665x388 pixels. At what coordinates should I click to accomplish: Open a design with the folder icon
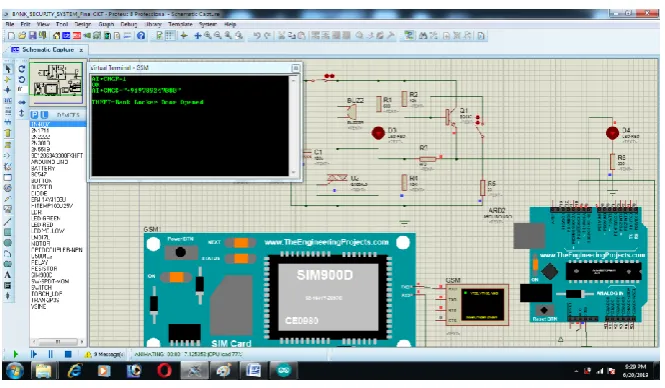(x=22, y=36)
